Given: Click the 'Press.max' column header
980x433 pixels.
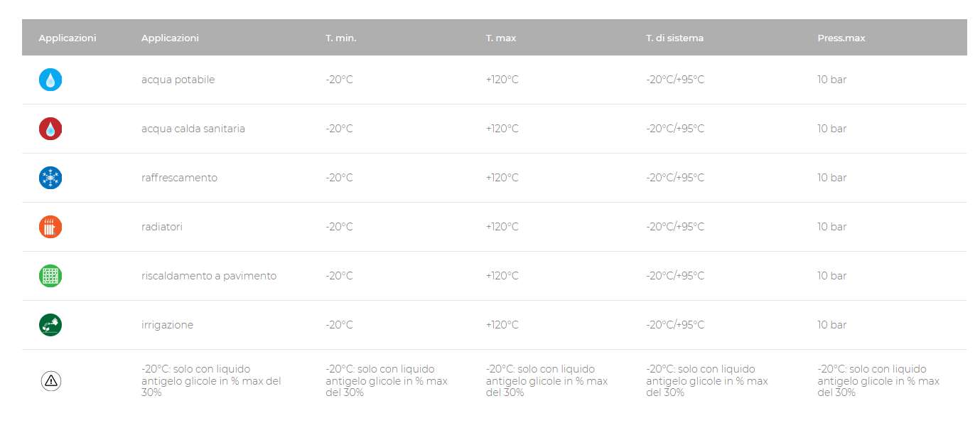Looking at the screenshot, I should coord(841,38).
